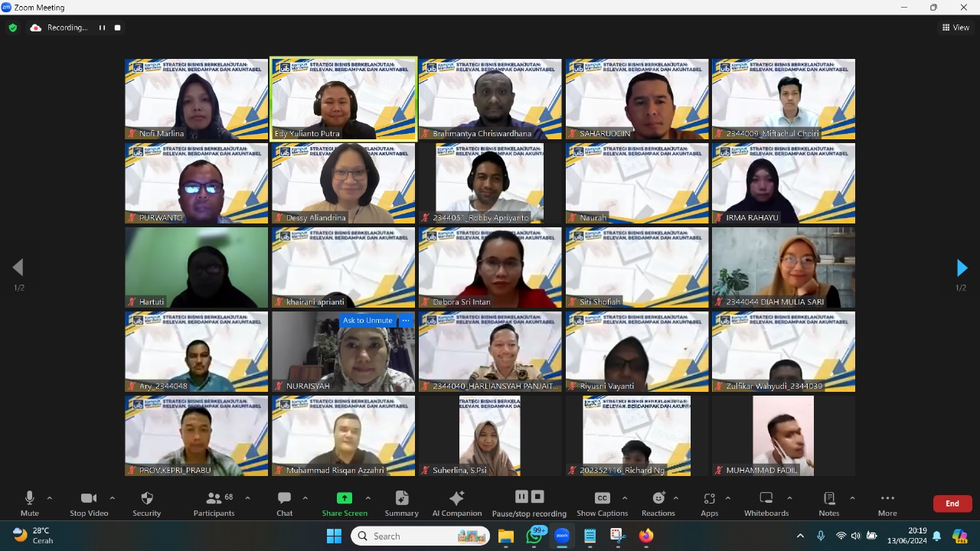End the meeting

(952, 504)
